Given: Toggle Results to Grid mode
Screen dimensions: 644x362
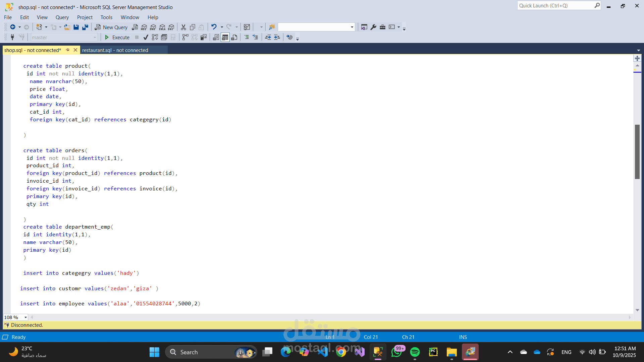Looking at the screenshot, I should (225, 37).
